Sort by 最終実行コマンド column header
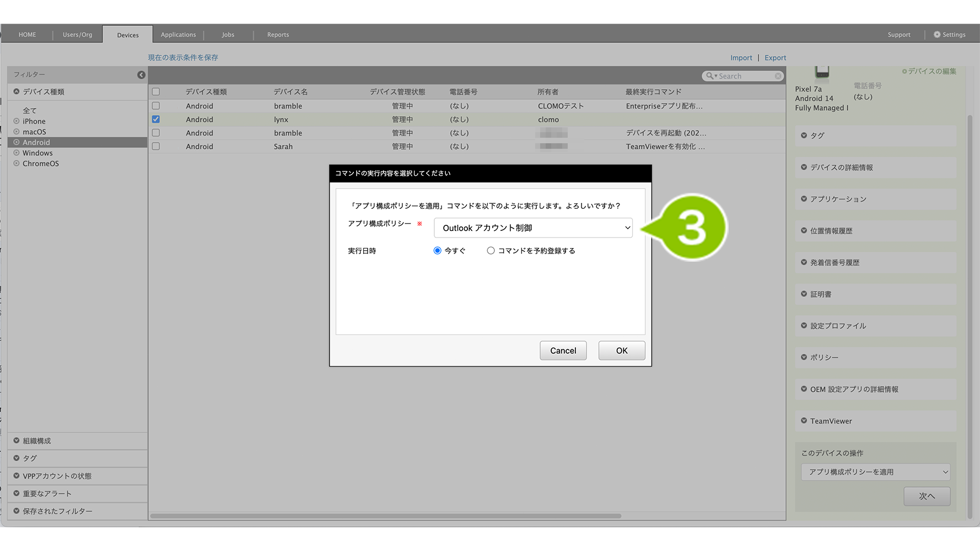Screen dimensions: 980x551 pyautogui.click(x=653, y=92)
